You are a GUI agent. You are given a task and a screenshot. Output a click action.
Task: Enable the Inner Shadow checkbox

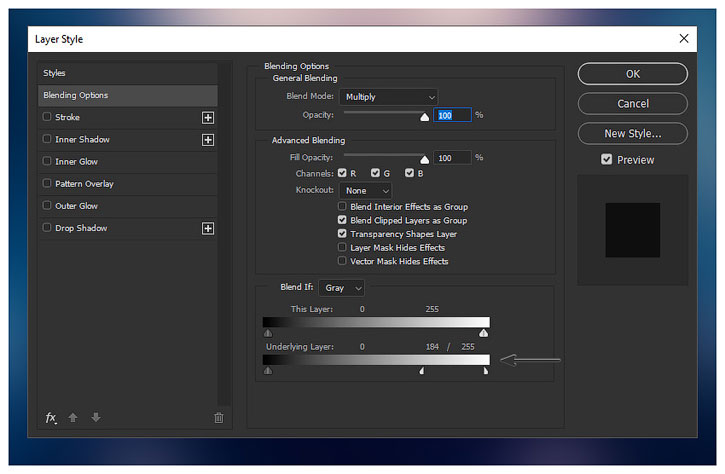pyautogui.click(x=47, y=139)
